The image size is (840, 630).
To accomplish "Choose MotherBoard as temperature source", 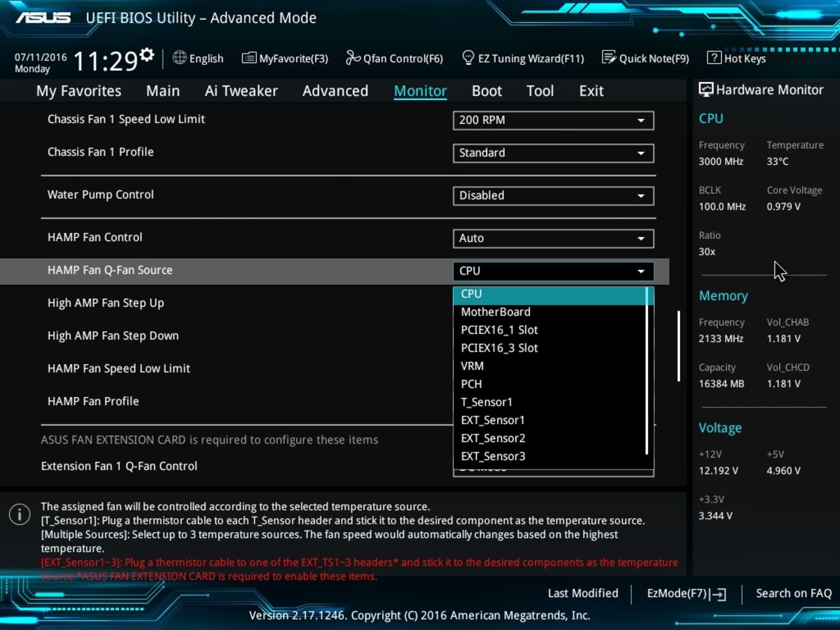I will (550, 313).
